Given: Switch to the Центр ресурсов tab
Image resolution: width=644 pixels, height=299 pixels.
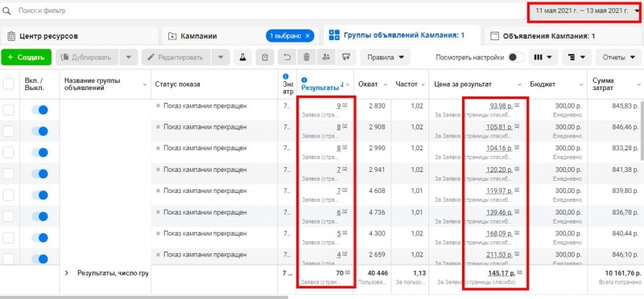Looking at the screenshot, I should pyautogui.click(x=79, y=36).
